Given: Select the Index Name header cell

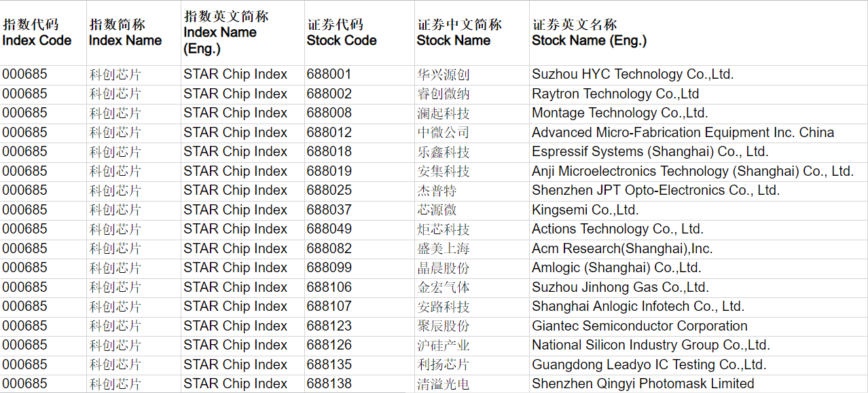Looking at the screenshot, I should pos(134,33).
